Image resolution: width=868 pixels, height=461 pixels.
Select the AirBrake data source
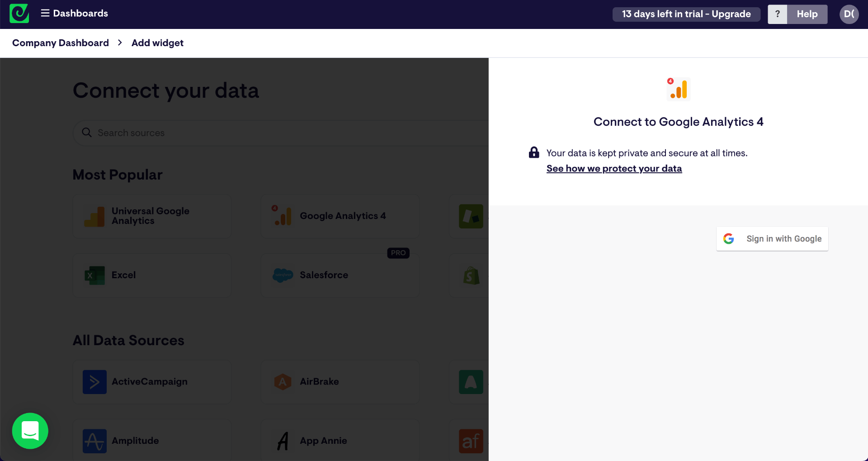pyautogui.click(x=340, y=382)
